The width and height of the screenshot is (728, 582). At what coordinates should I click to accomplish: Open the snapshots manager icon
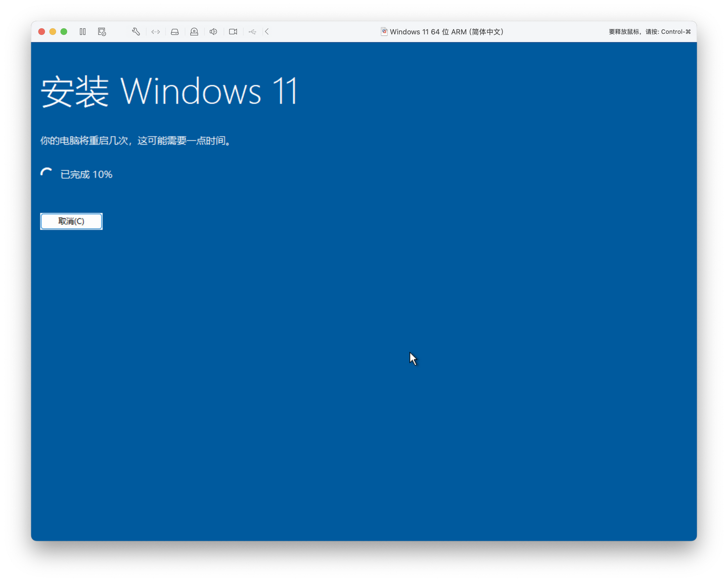tap(102, 32)
